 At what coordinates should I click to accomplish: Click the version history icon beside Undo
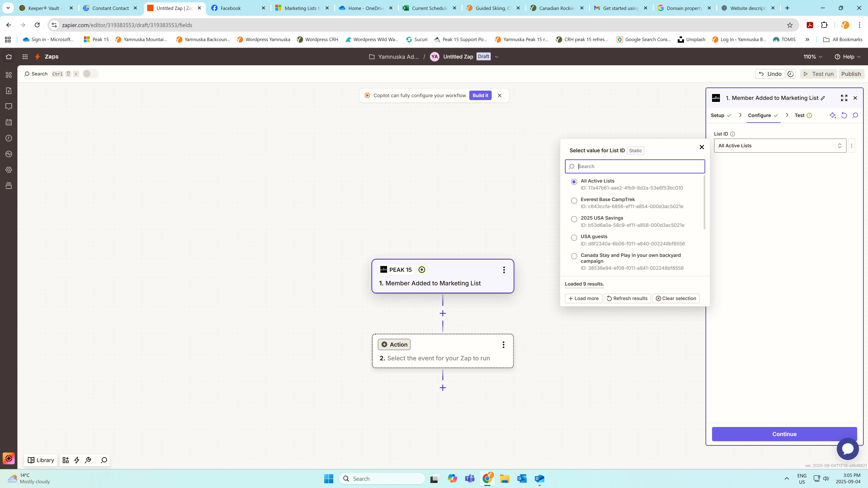[790, 74]
